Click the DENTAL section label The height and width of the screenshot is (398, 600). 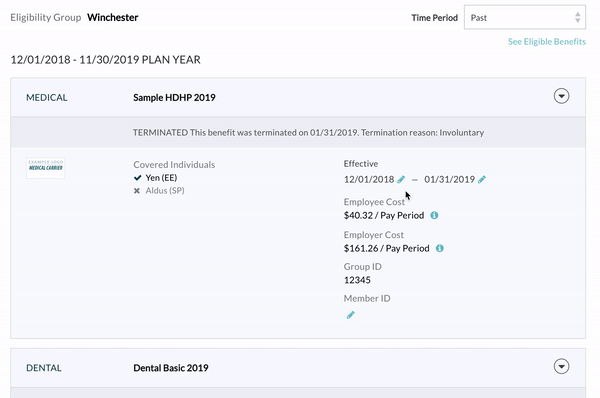[44, 368]
